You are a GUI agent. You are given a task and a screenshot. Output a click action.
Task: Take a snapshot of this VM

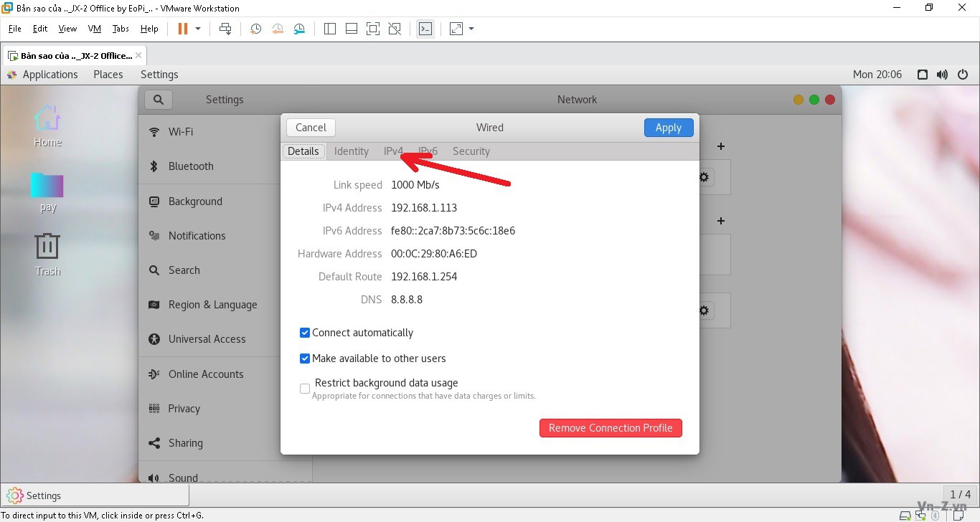point(256,29)
